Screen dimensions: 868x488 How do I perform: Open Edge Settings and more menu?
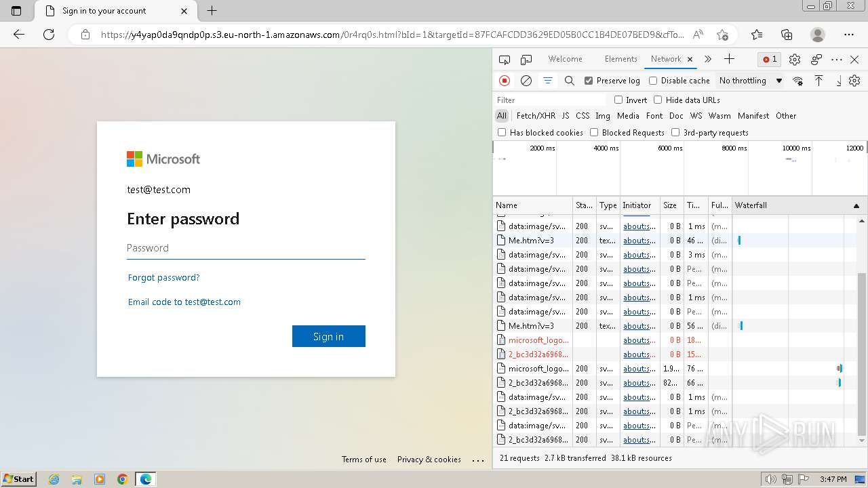pyautogui.click(x=849, y=35)
